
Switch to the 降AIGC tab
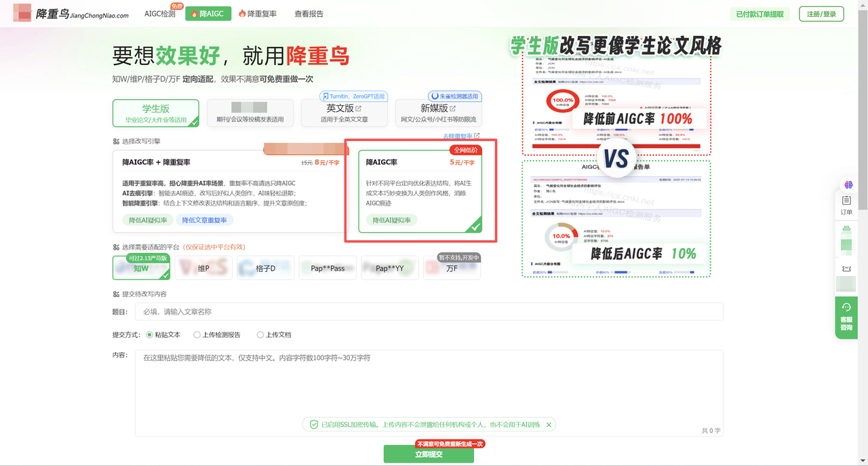[x=208, y=14]
